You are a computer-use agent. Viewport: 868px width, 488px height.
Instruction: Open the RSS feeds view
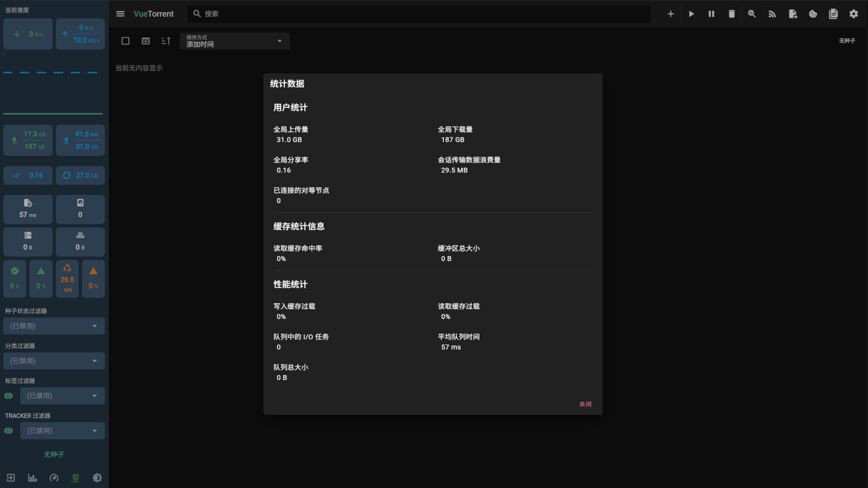click(772, 14)
